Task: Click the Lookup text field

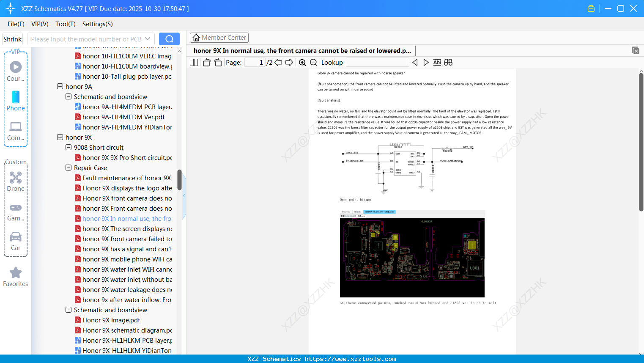Action: [377, 62]
